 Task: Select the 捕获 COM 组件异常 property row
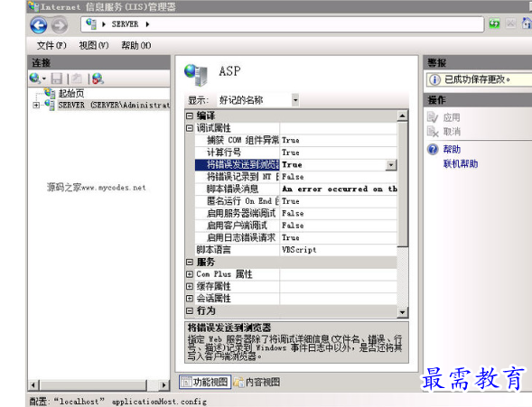(x=295, y=140)
